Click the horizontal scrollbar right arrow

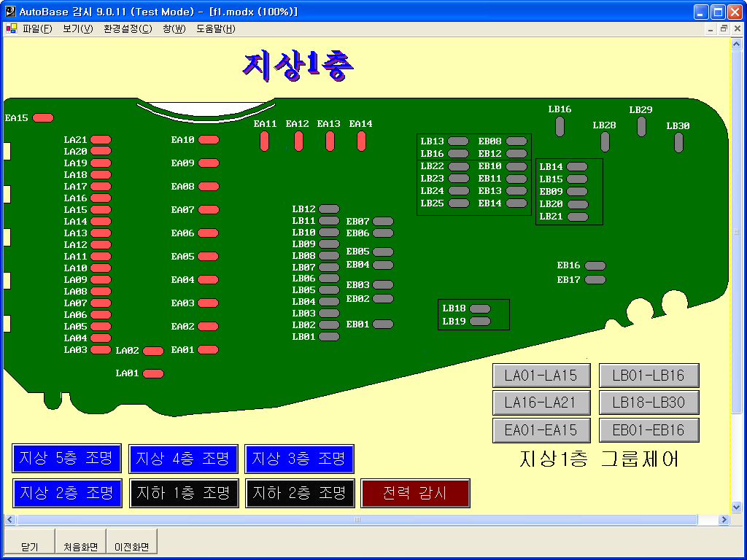point(724,520)
